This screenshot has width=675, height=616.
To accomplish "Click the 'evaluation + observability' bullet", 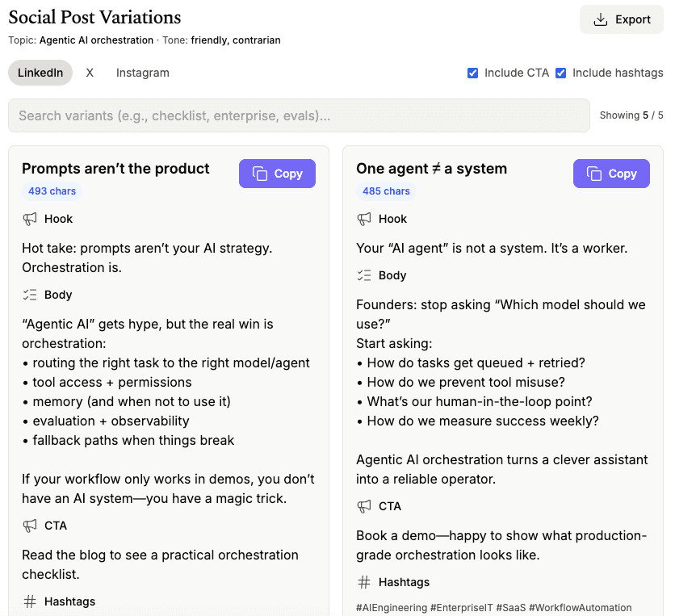I will [x=106, y=421].
